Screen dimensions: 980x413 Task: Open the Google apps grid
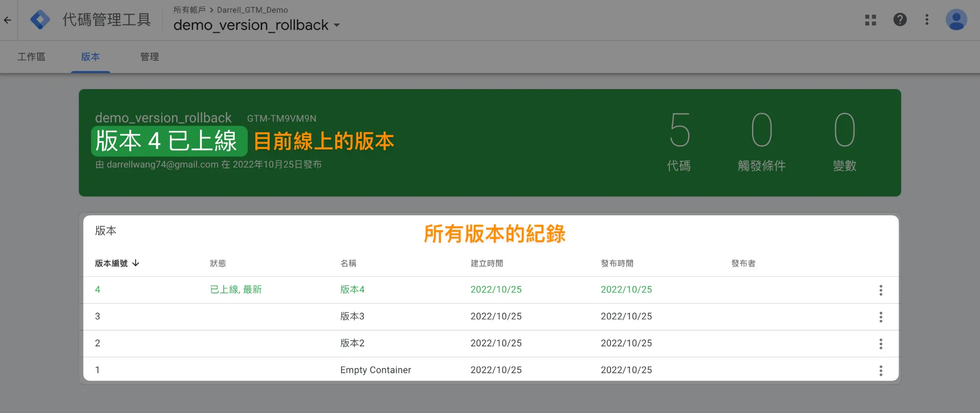click(871, 20)
